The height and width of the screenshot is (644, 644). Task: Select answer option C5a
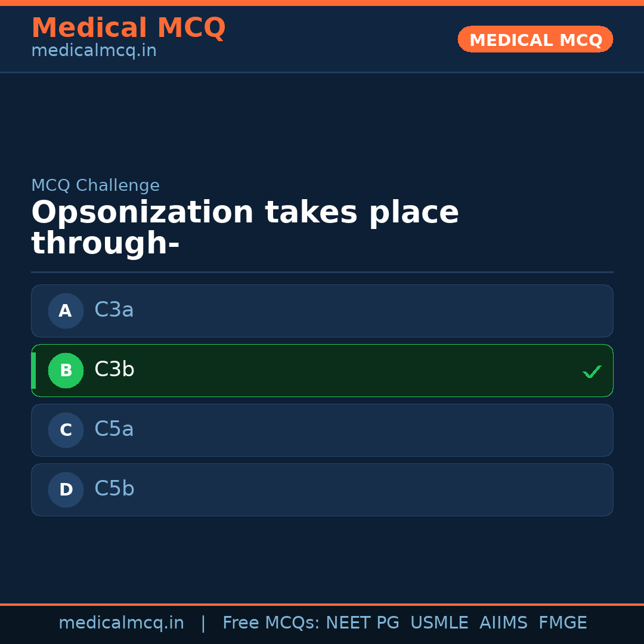[322, 430]
